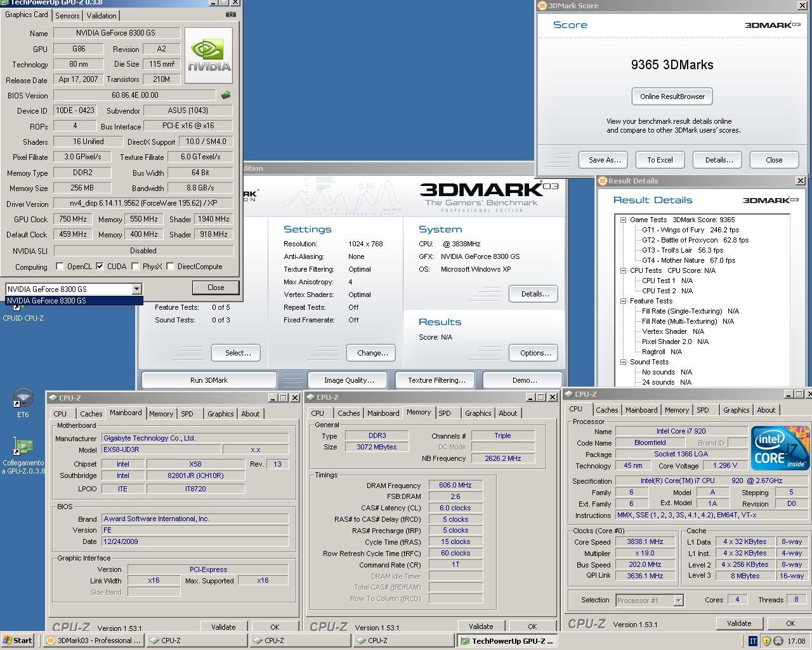This screenshot has height=650, width=812.
Task: Click Details... in the 3DMark Score window
Action: 719,160
